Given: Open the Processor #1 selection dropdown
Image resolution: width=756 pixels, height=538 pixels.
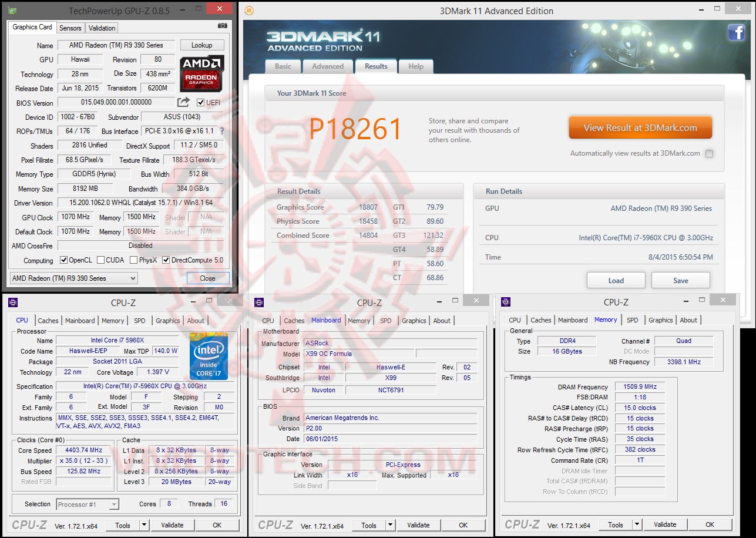Looking at the screenshot, I should 88,504.
